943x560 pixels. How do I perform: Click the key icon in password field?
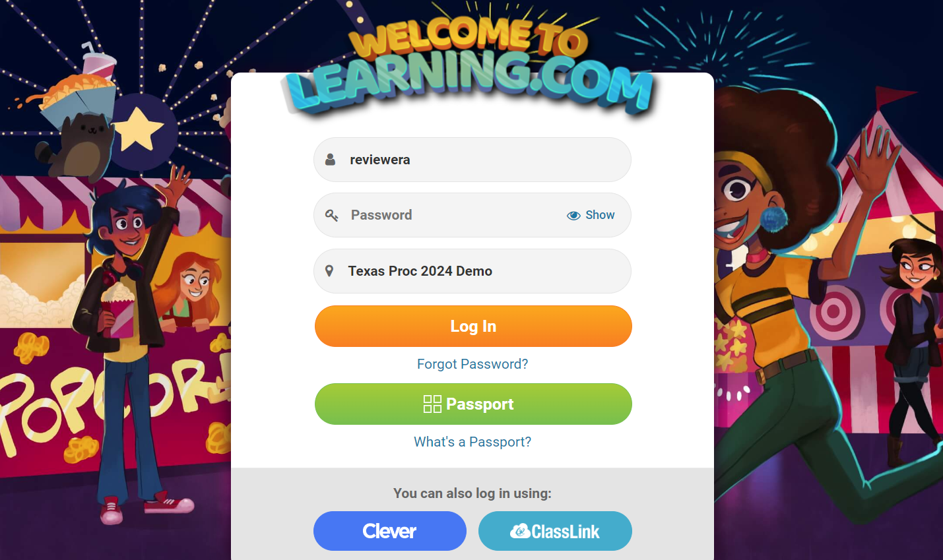tap(332, 215)
